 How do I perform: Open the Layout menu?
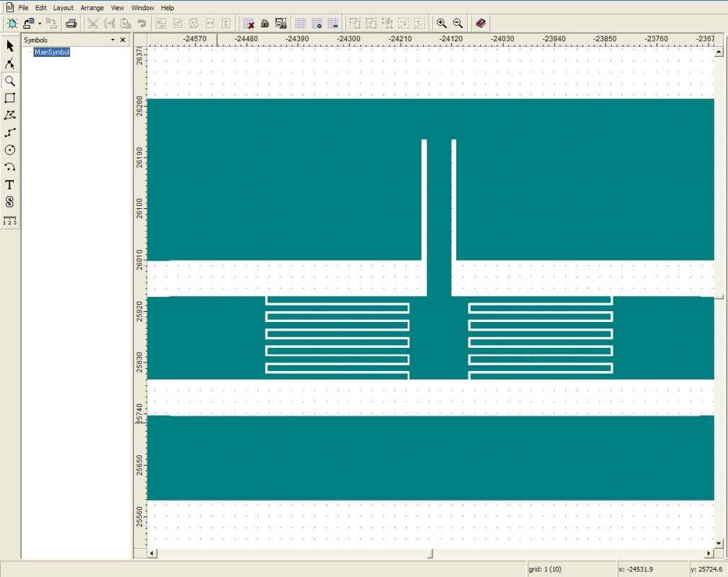(x=63, y=8)
